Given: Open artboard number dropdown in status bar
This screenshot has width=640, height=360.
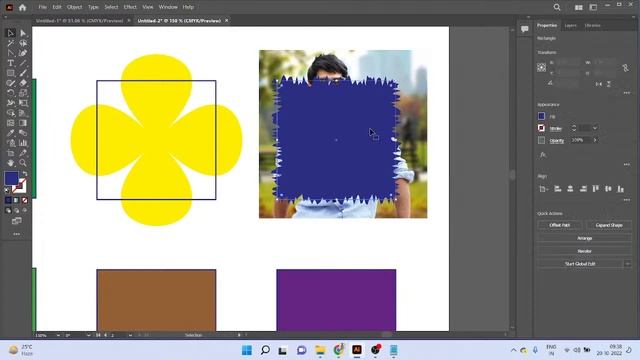Looking at the screenshot, I should tap(130, 335).
